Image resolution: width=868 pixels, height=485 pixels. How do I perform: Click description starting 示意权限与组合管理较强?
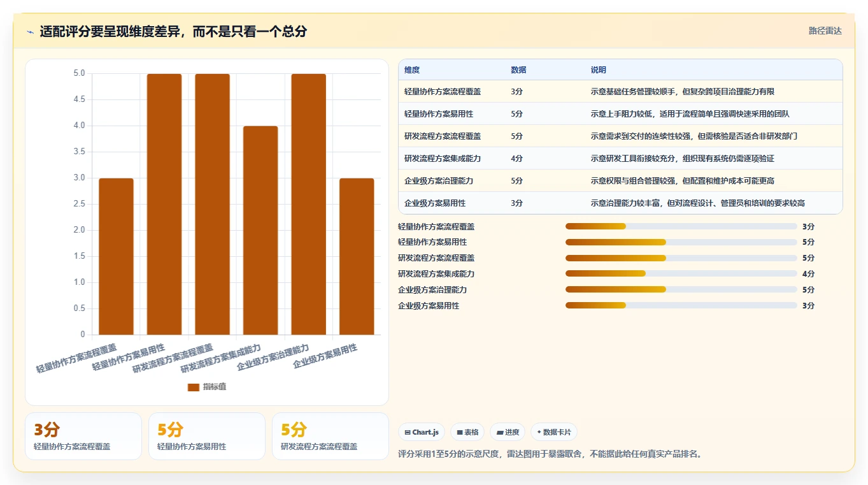683,181
